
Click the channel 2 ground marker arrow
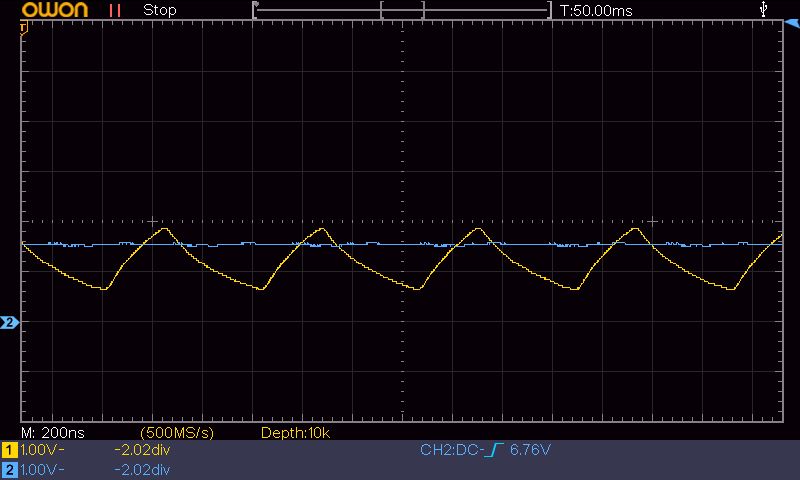coord(9,322)
